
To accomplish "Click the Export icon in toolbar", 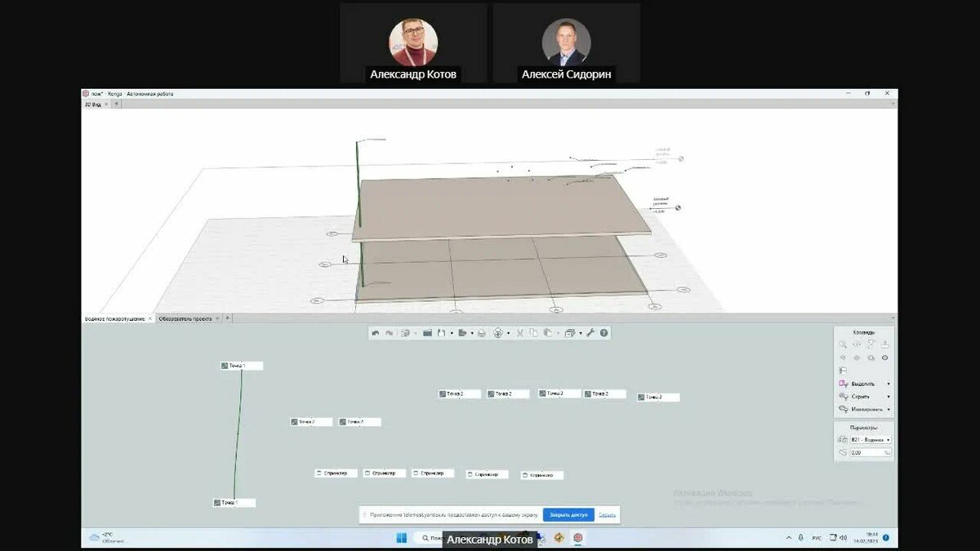I will pyautogui.click(x=461, y=333).
